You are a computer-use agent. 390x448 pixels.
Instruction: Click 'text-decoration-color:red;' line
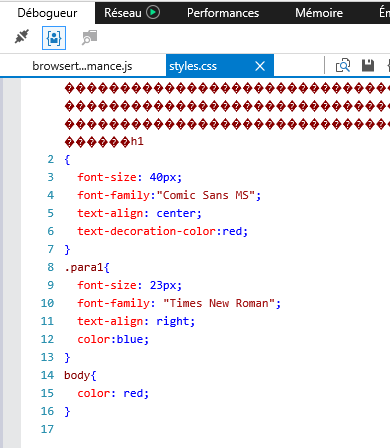point(163,231)
